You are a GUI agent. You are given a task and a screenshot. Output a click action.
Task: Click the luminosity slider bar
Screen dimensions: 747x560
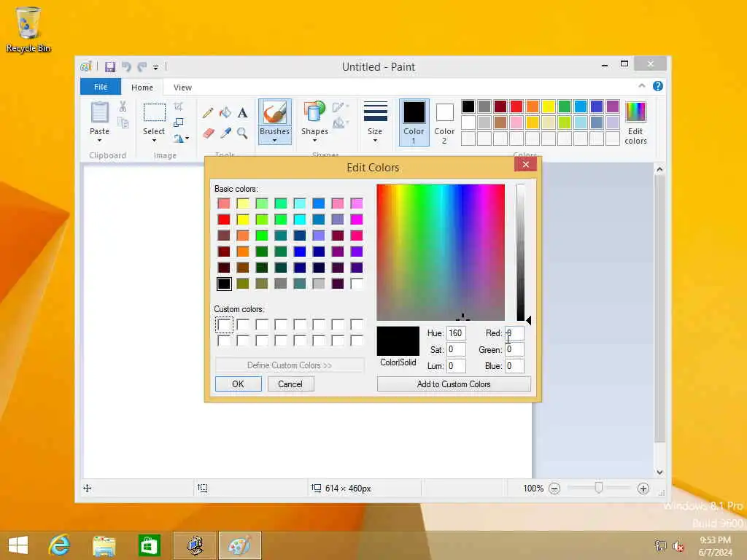point(520,252)
